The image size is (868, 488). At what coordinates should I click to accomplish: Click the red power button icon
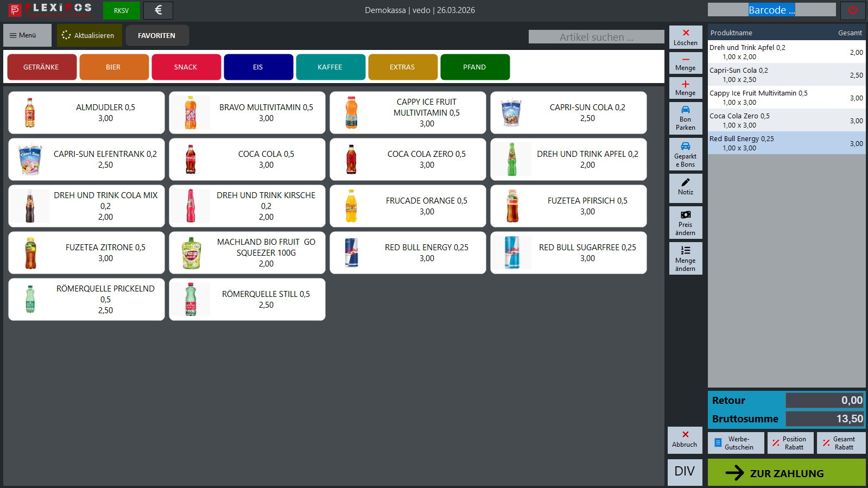coord(852,10)
